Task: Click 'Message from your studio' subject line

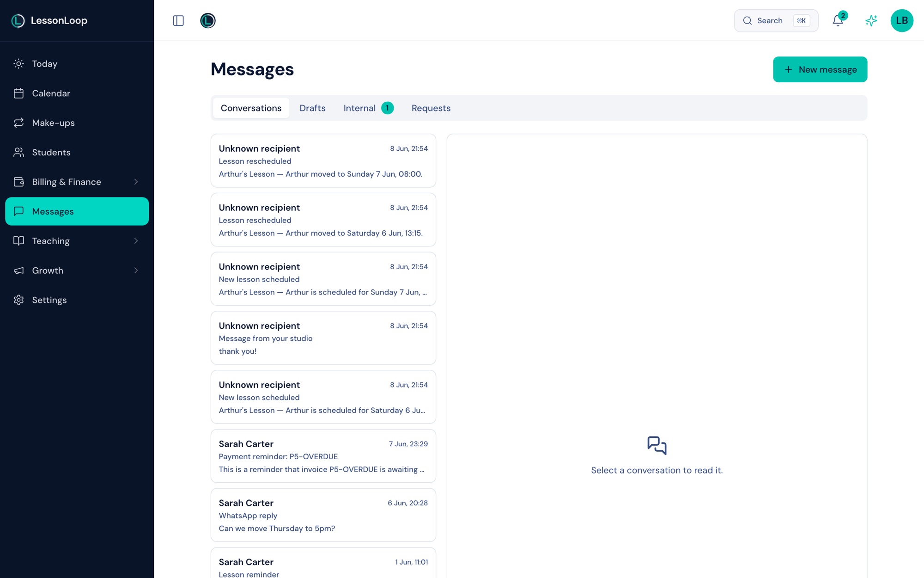Action: (266, 338)
